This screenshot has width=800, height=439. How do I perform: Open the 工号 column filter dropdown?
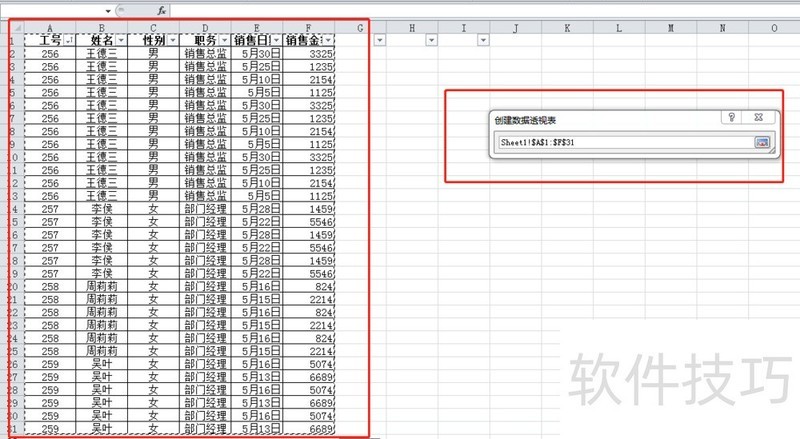point(69,40)
